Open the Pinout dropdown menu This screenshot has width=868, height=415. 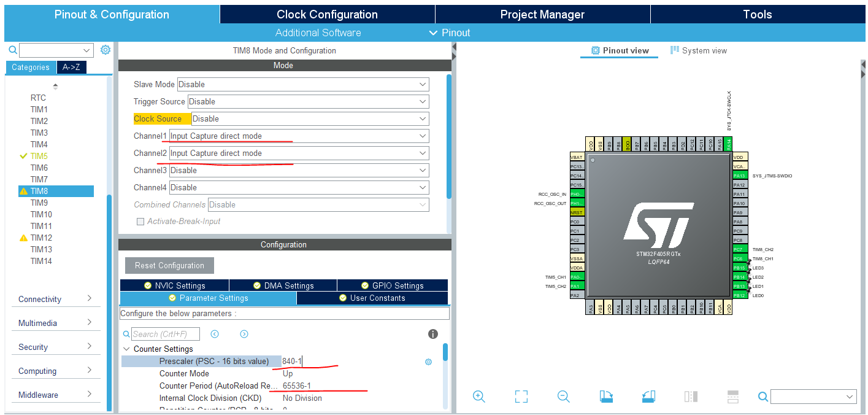point(449,33)
